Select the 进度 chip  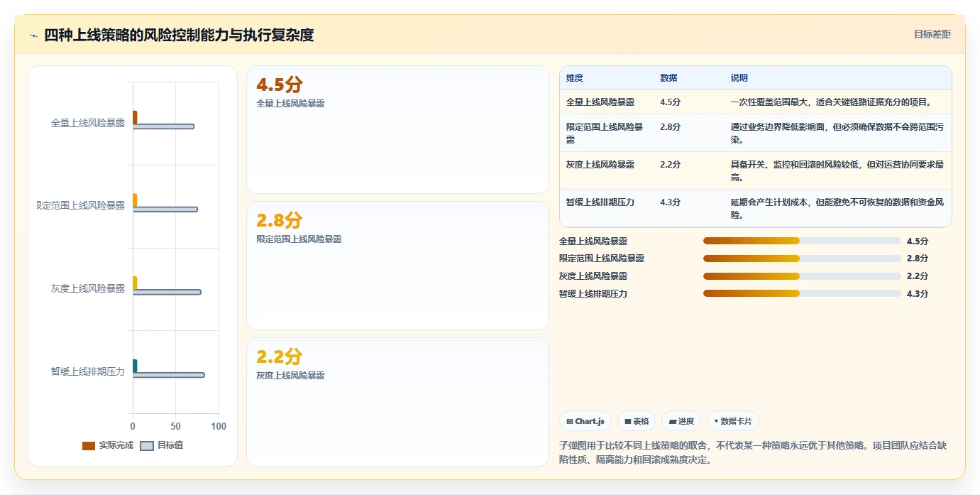(681, 421)
